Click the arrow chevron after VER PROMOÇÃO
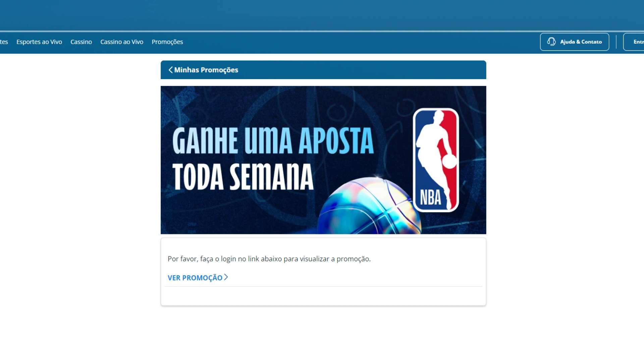This screenshot has height=362, width=644. [226, 278]
